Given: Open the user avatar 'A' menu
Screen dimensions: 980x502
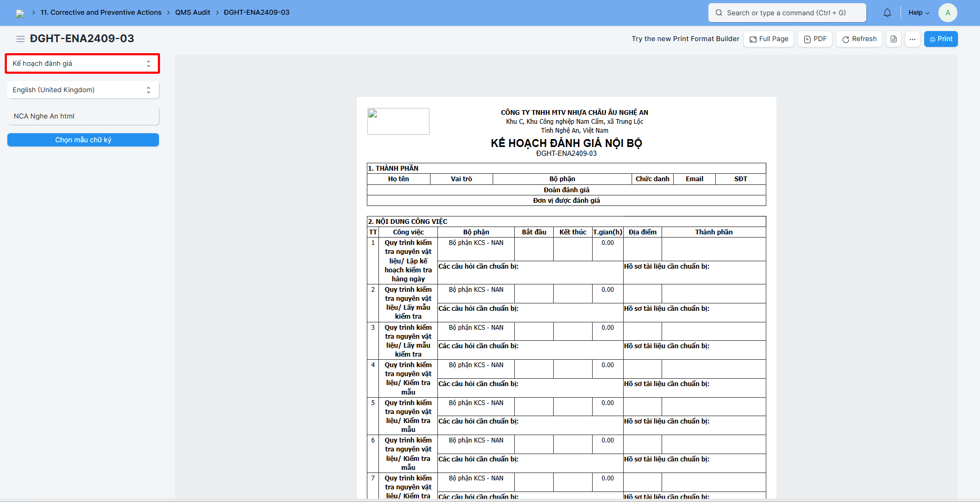Looking at the screenshot, I should [947, 13].
